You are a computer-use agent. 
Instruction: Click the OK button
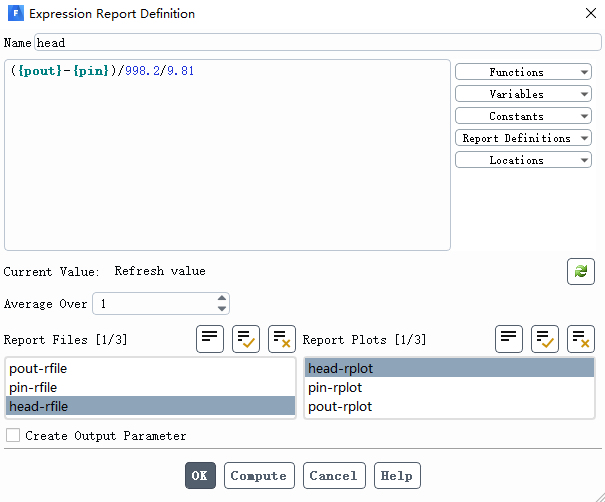coord(200,475)
